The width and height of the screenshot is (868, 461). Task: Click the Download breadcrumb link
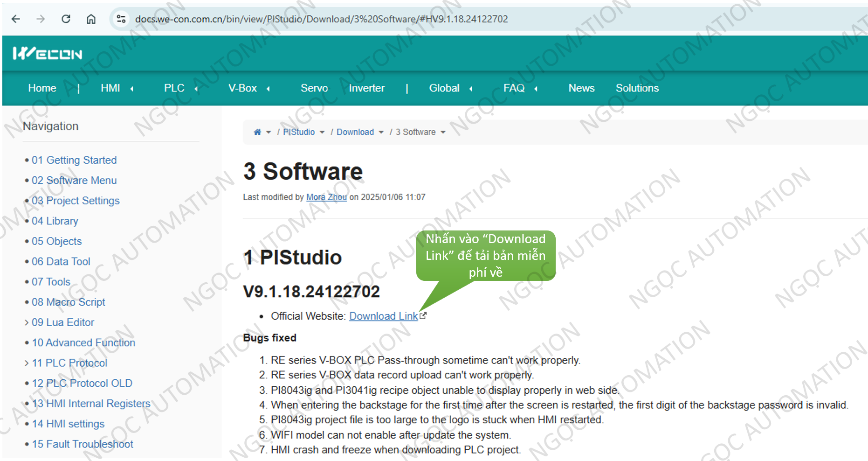(x=355, y=132)
